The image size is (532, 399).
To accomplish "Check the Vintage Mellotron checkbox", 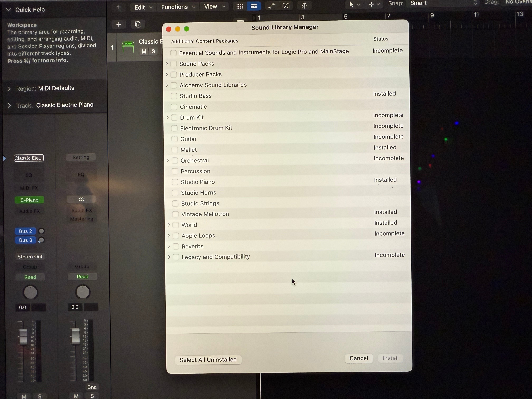I will click(176, 214).
